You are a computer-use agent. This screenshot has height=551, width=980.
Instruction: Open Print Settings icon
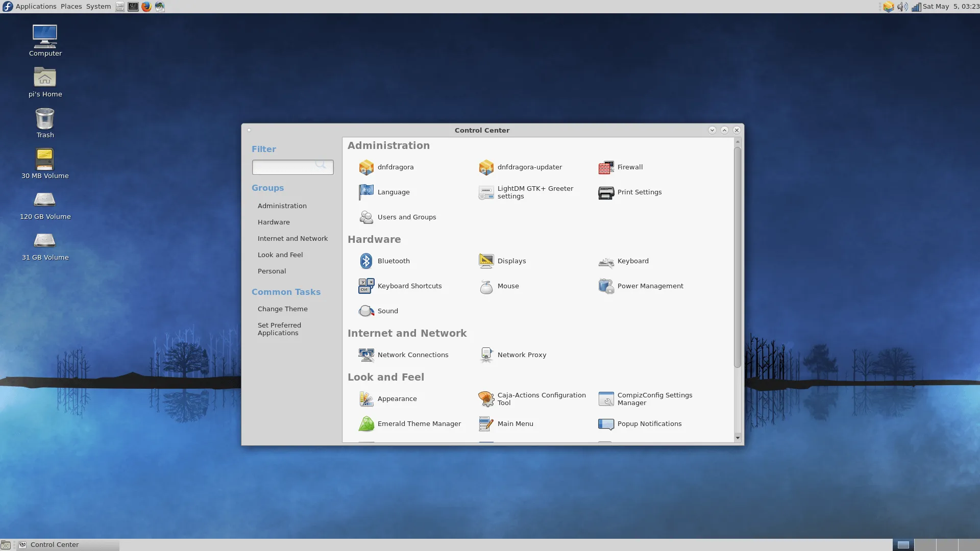pos(606,192)
